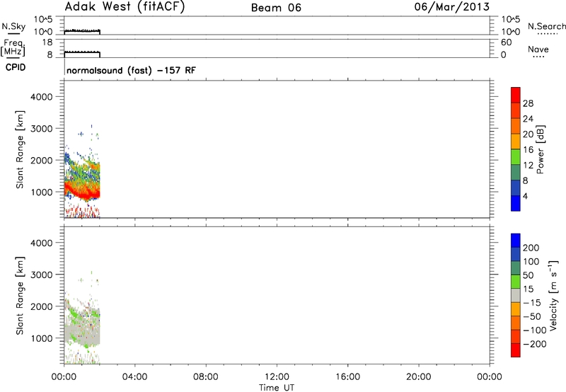Click the '60' Nave axis tick label

(x=506, y=42)
